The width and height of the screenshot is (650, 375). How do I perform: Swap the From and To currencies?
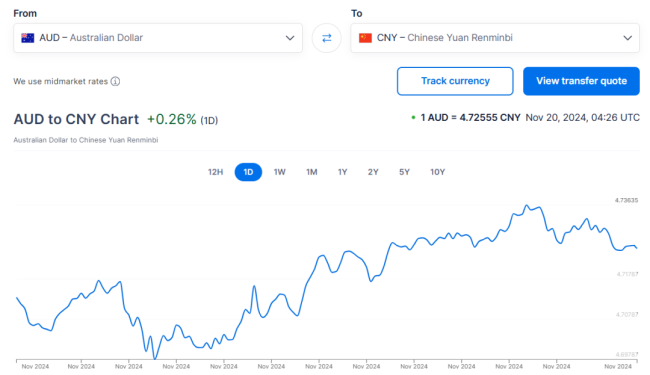coord(327,38)
